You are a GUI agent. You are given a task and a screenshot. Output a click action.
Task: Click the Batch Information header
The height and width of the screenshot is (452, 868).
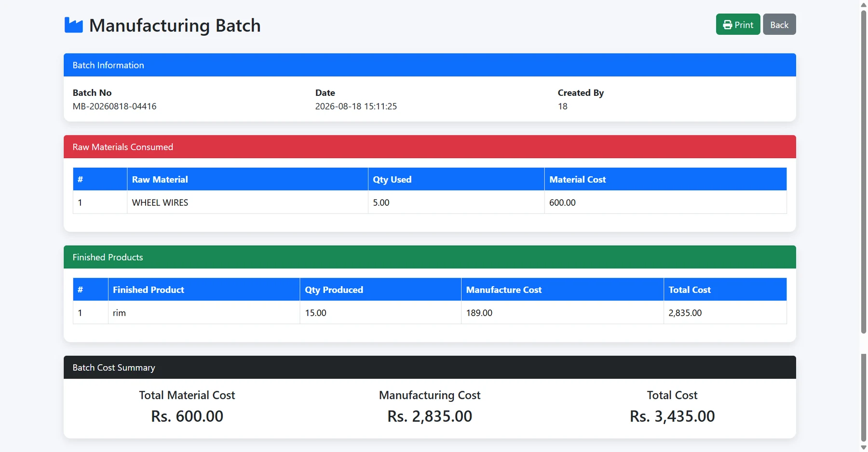(430, 65)
